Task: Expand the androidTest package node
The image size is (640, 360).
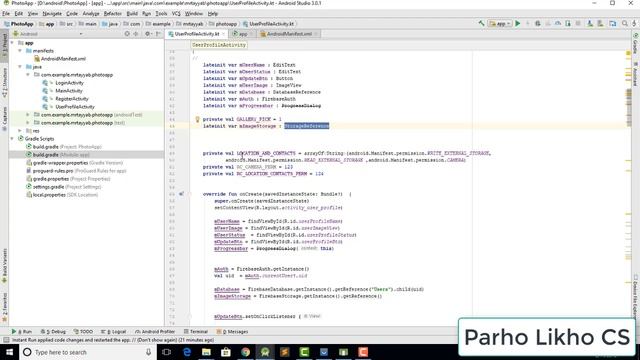Action: pos(28,115)
